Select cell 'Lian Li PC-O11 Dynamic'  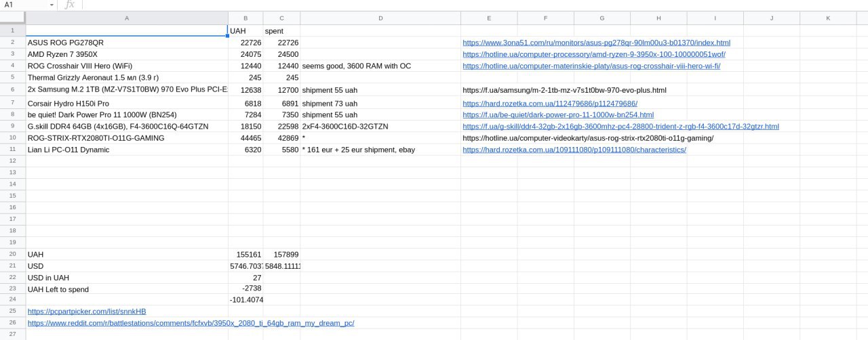pos(127,150)
